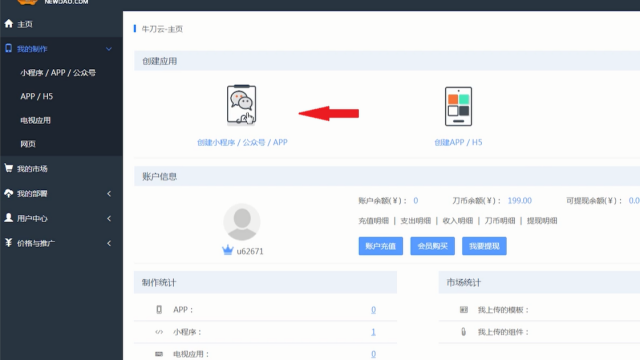Click the cloud upload icon for 我的部署
This screenshot has height=360, width=640.
9,193
